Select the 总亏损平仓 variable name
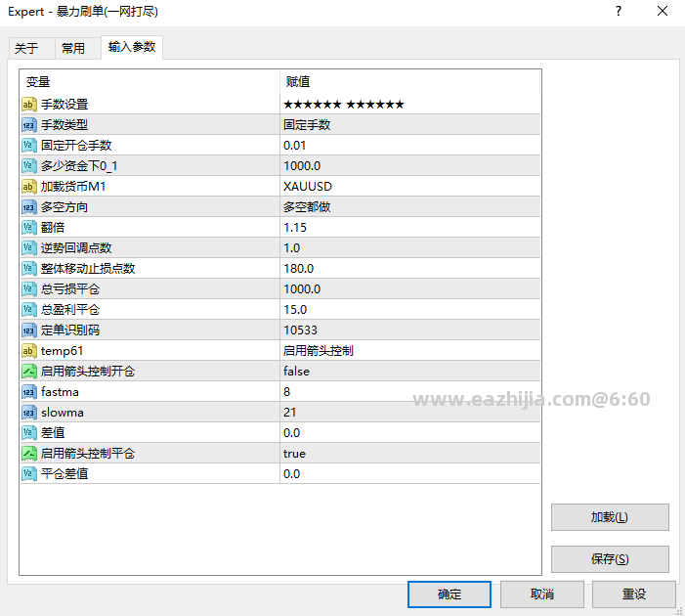The image size is (685, 616). coord(70,289)
